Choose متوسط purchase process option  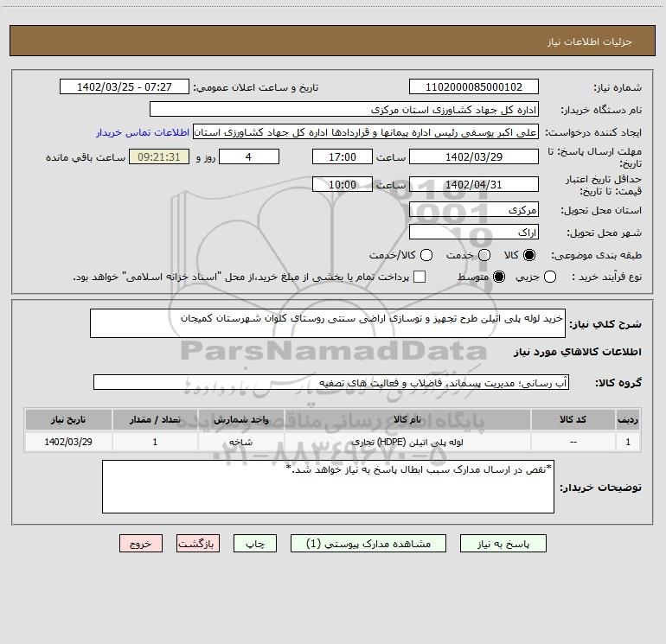(x=499, y=277)
